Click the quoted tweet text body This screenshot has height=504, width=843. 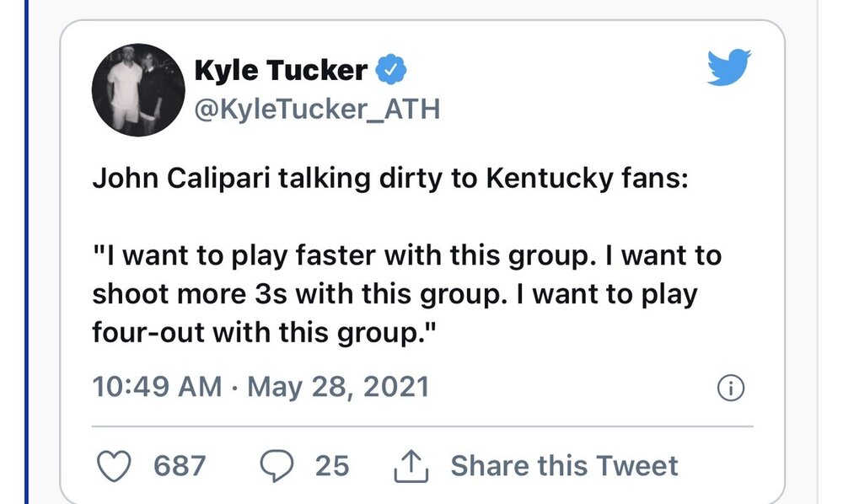pos(407,293)
